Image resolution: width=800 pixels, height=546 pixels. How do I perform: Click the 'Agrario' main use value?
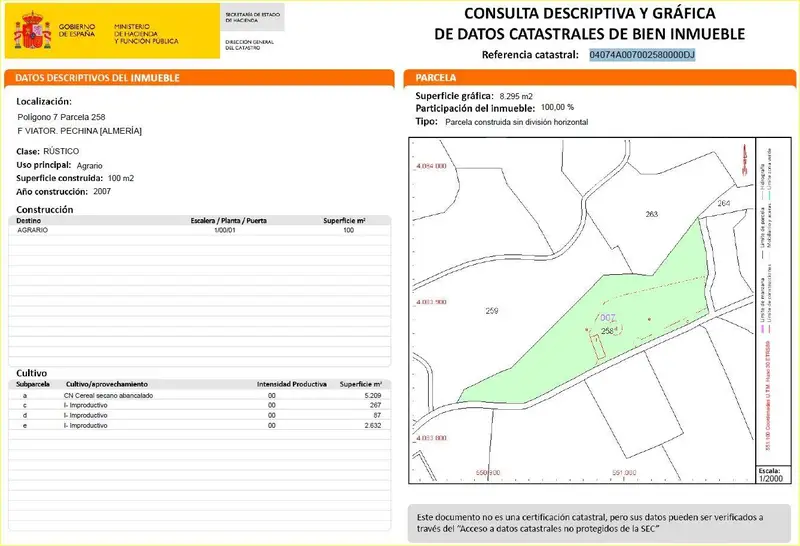(x=89, y=165)
